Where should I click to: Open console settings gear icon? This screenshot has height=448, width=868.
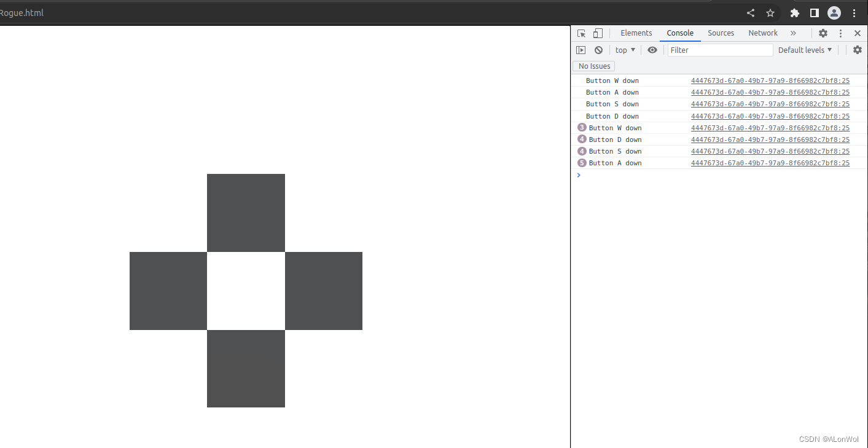point(858,50)
